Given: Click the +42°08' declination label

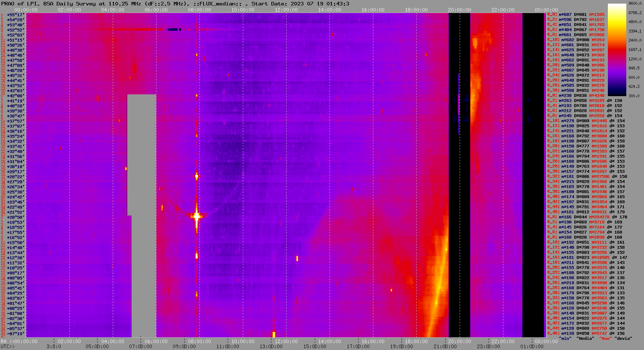Looking at the screenshot, I should tap(16, 95).
